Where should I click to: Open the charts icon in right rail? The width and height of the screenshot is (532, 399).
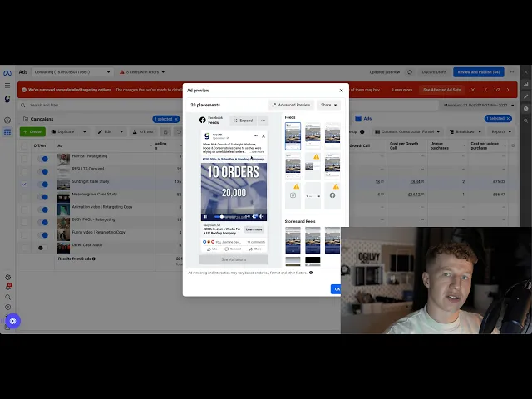pos(526,85)
